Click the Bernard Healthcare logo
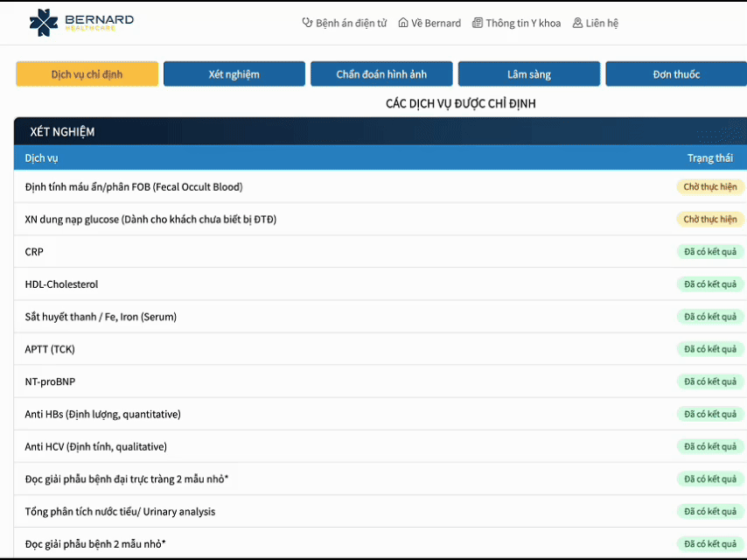Viewport: 747px width, 560px height. pos(81,23)
